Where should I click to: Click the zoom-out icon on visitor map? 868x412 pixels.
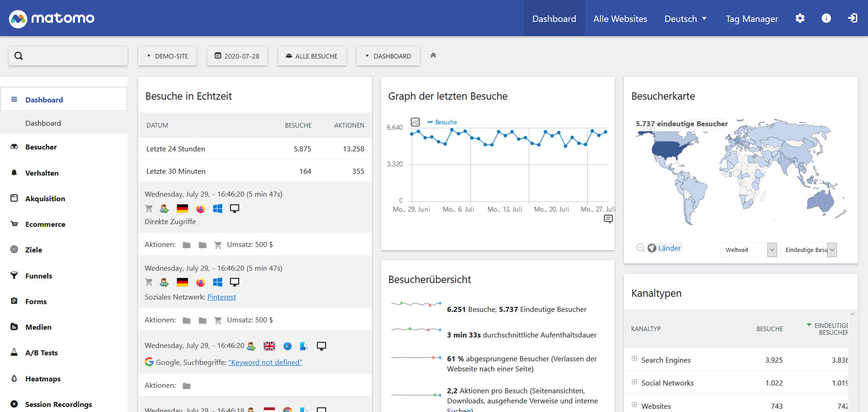point(640,248)
